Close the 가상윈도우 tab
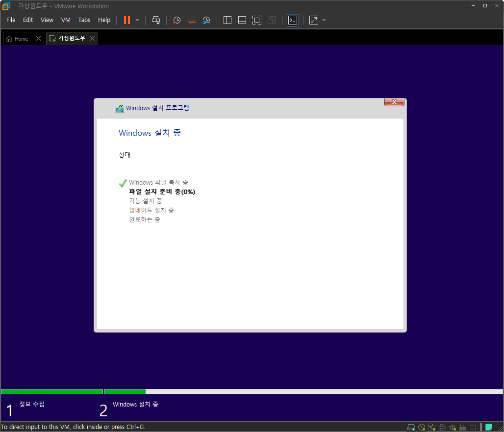 92,39
